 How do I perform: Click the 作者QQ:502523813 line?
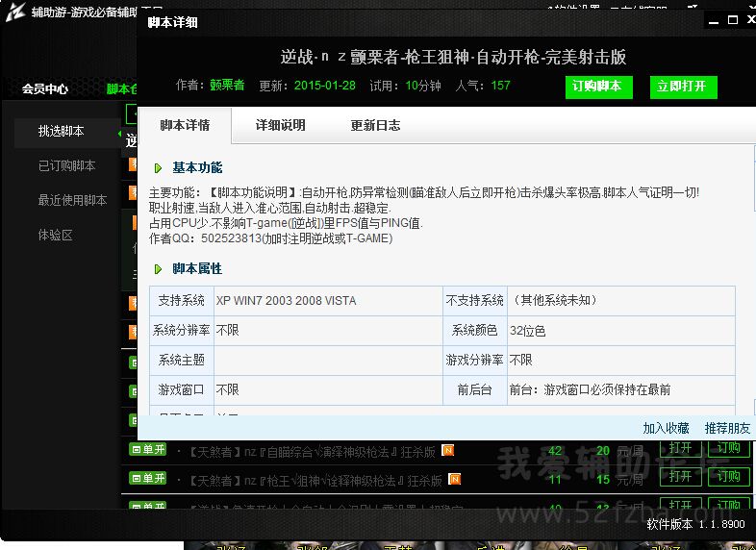[271, 238]
